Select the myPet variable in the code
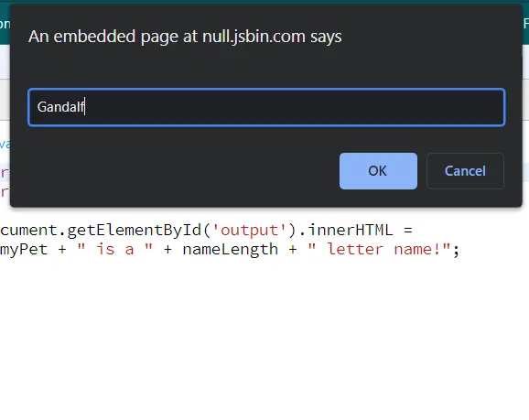This screenshot has width=529, height=420. point(24,250)
